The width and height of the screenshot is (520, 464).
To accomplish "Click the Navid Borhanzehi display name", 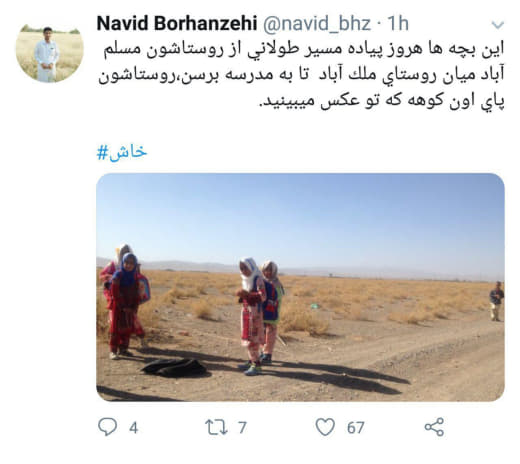I will pyautogui.click(x=177, y=24).
